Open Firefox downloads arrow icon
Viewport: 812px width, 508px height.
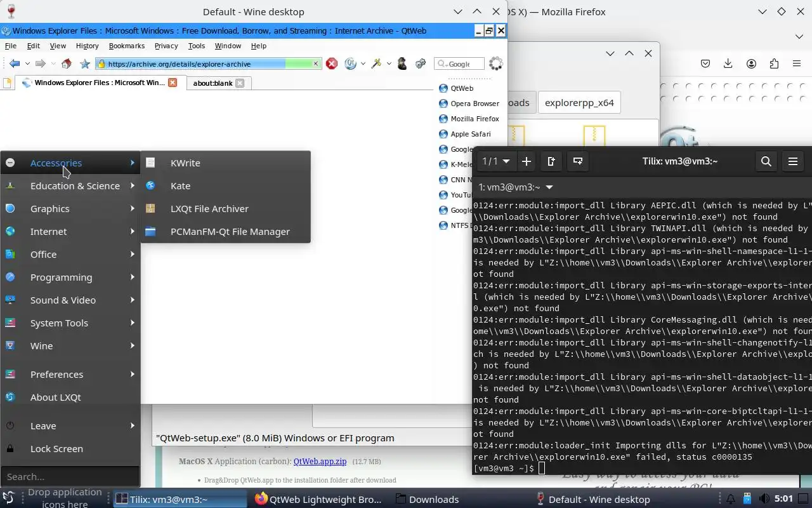click(x=728, y=63)
